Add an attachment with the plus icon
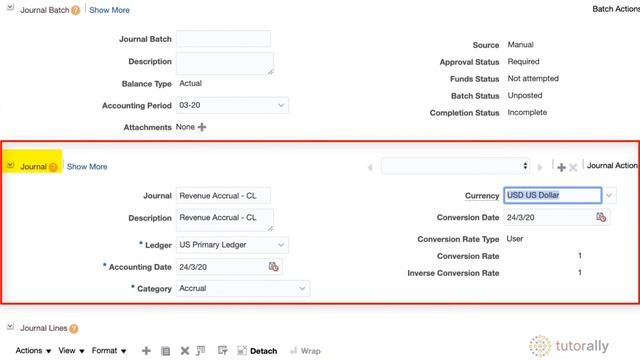The width and height of the screenshot is (640, 360). click(x=202, y=127)
